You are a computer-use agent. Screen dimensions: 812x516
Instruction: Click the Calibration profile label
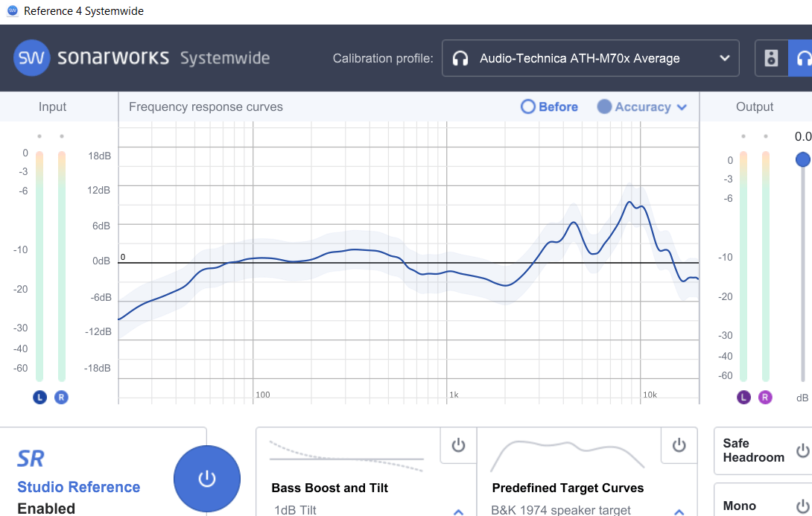coord(383,59)
